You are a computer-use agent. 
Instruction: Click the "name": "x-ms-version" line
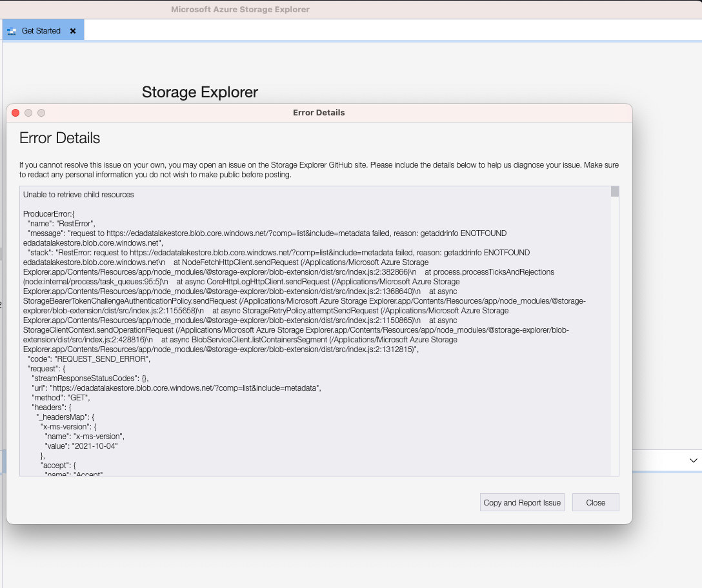85,436
